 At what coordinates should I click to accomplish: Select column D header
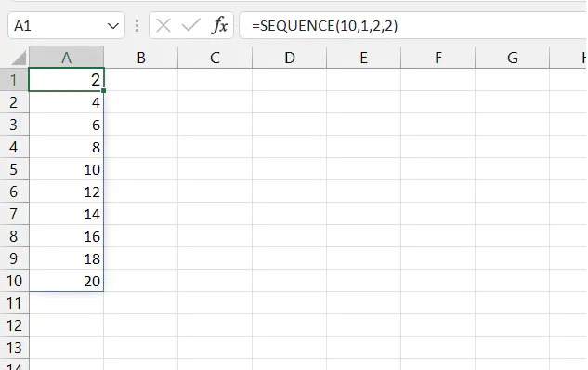[290, 58]
